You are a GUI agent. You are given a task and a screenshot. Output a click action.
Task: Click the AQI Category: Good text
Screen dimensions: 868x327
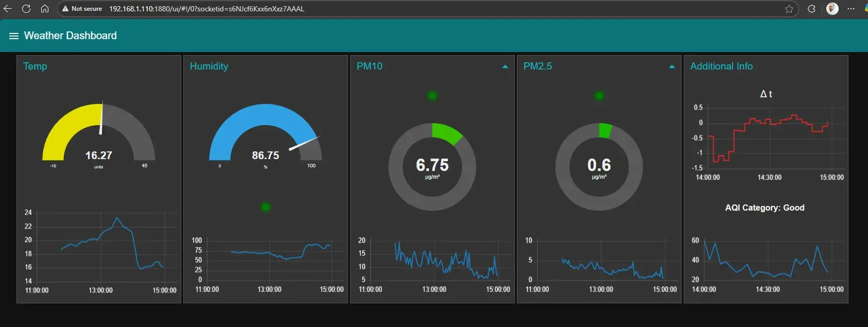click(x=765, y=208)
